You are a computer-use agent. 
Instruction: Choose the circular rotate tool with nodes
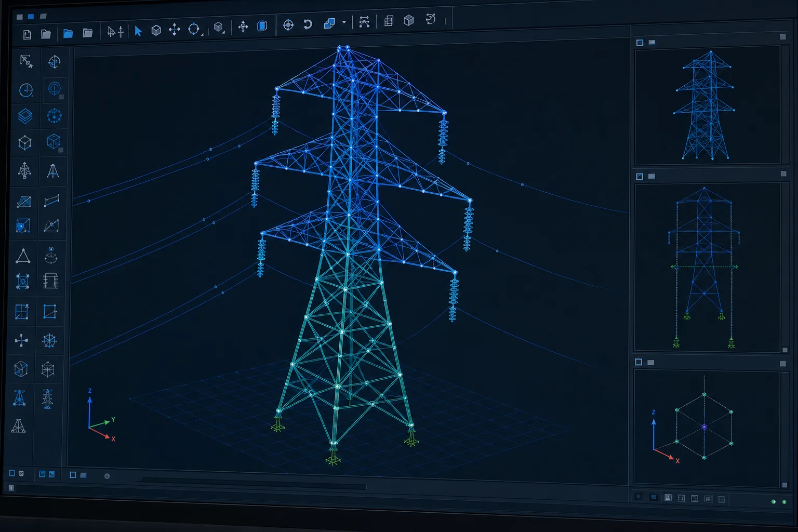(x=194, y=29)
